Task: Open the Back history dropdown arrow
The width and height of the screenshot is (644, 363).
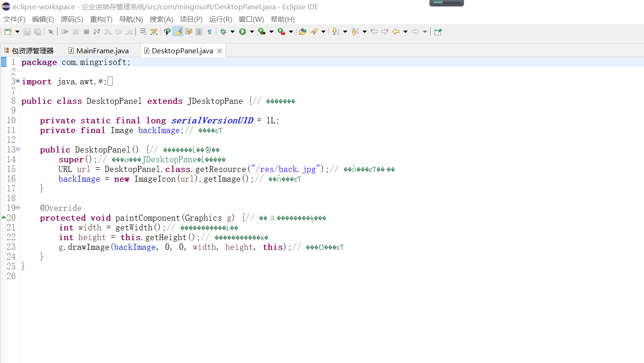Action: tap(405, 32)
